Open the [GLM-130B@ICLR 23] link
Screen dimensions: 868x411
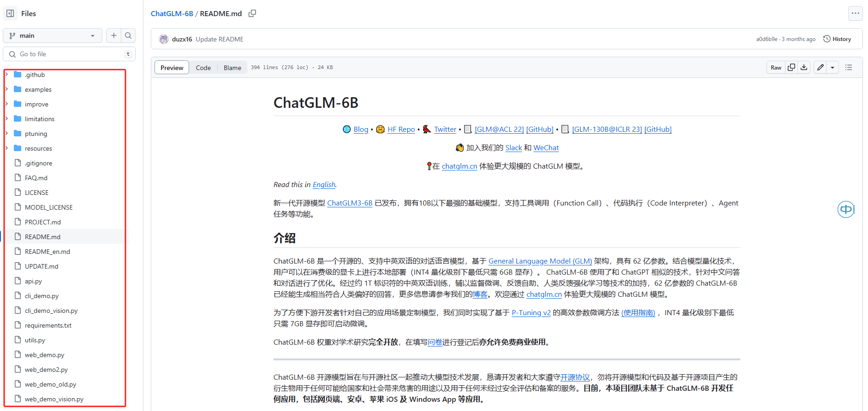point(607,129)
